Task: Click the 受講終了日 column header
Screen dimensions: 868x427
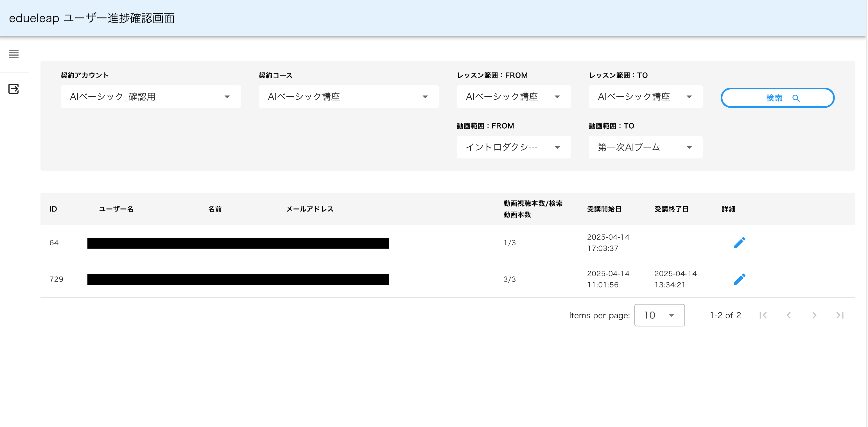Action: [x=672, y=209]
